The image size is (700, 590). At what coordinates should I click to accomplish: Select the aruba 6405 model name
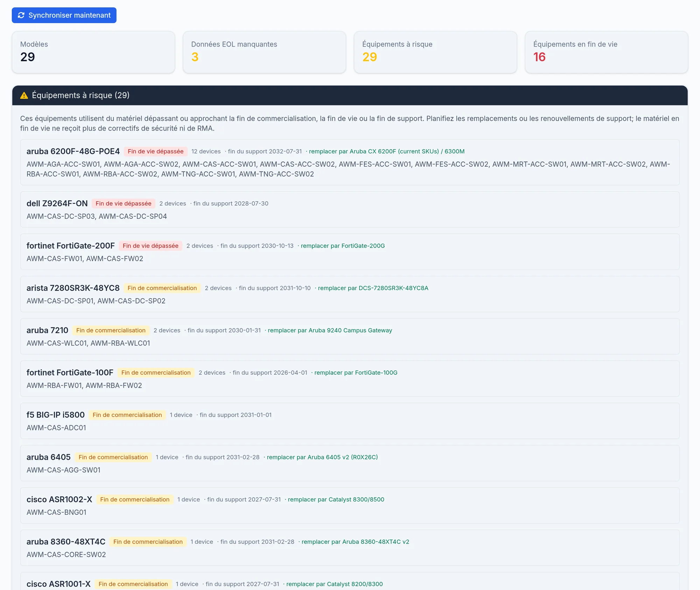click(x=49, y=458)
